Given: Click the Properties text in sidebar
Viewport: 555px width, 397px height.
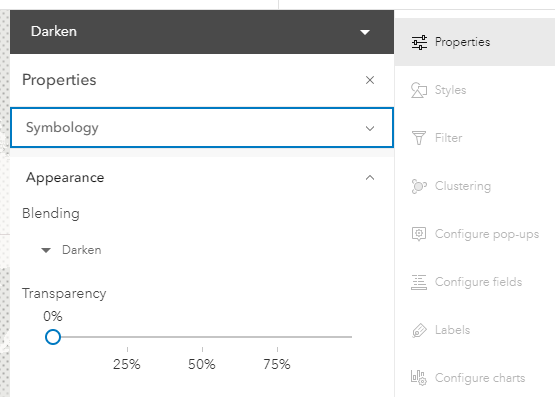Looking at the screenshot, I should 462,42.
